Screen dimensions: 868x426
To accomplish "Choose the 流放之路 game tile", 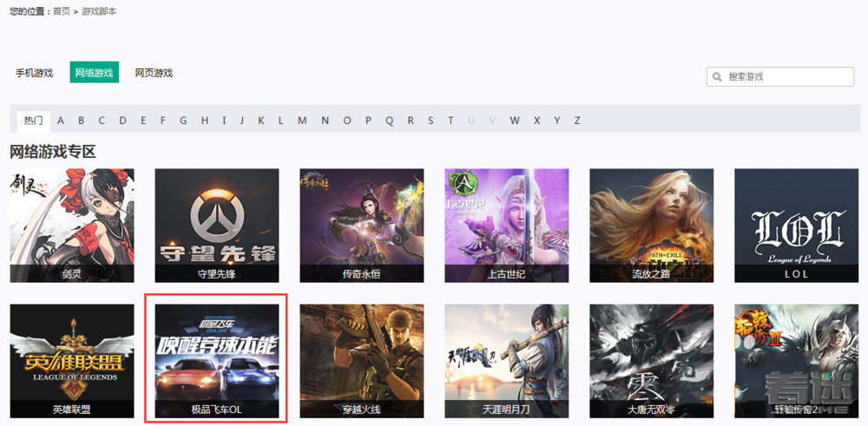I will point(652,225).
